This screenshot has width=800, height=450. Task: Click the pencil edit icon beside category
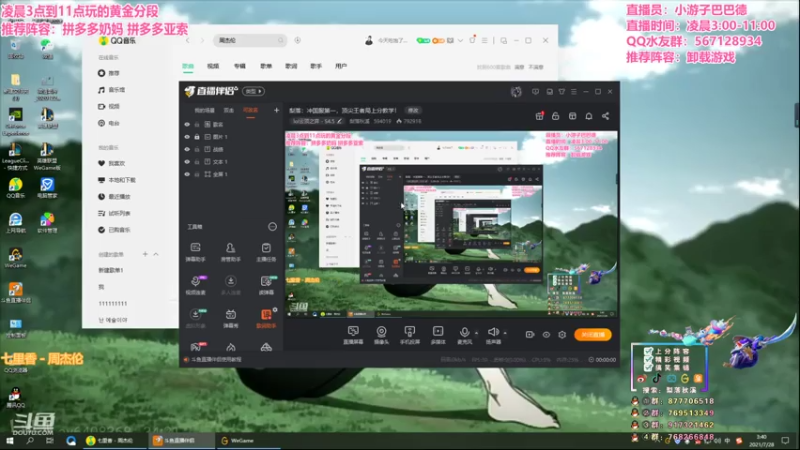click(339, 121)
